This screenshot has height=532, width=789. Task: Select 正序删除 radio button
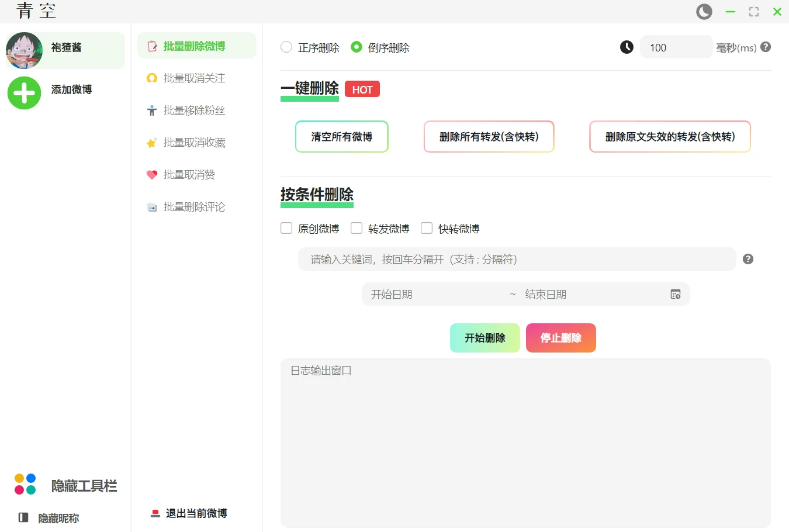(286, 47)
